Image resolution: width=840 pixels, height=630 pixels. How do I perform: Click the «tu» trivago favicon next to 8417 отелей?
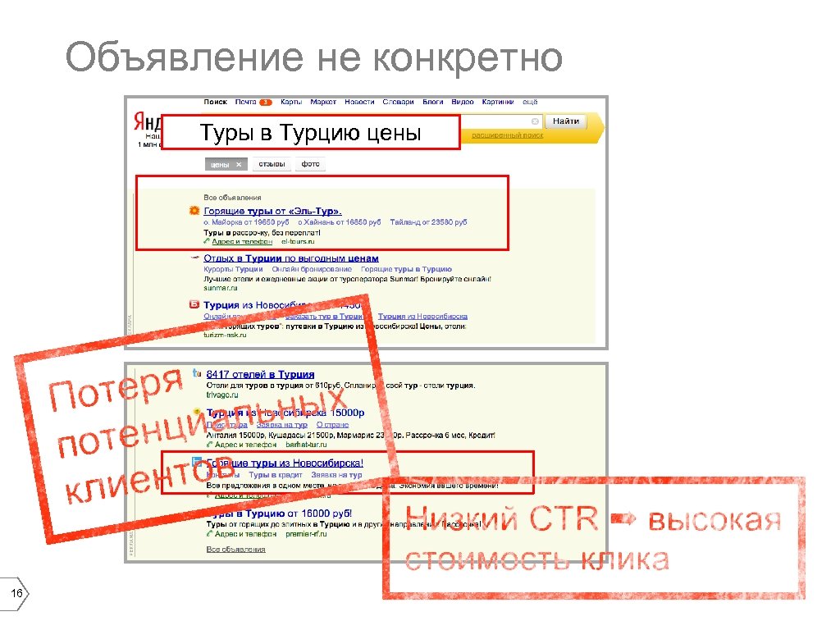tap(196, 372)
